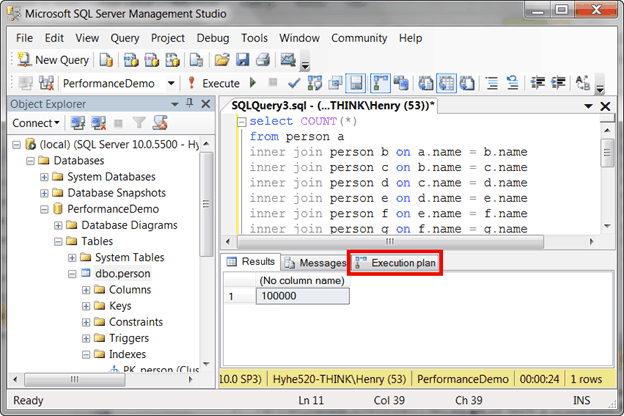The height and width of the screenshot is (416, 624).
Task: Click the Open File folder icon
Action: pos(222,60)
